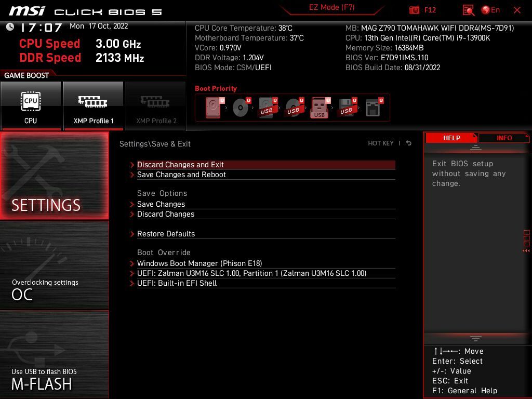Viewport: 532px width, 399px height.
Task: Boot into UEFI: Built-in EFI Shell
Action: coord(266,283)
